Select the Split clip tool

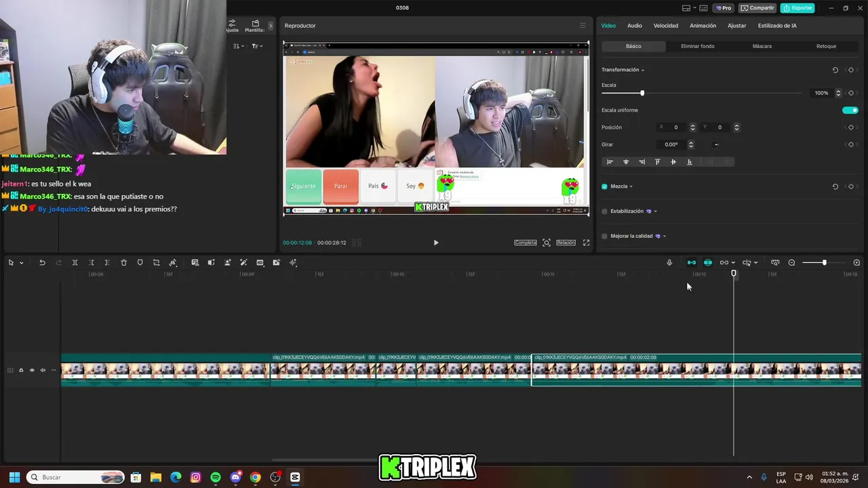tap(75, 263)
